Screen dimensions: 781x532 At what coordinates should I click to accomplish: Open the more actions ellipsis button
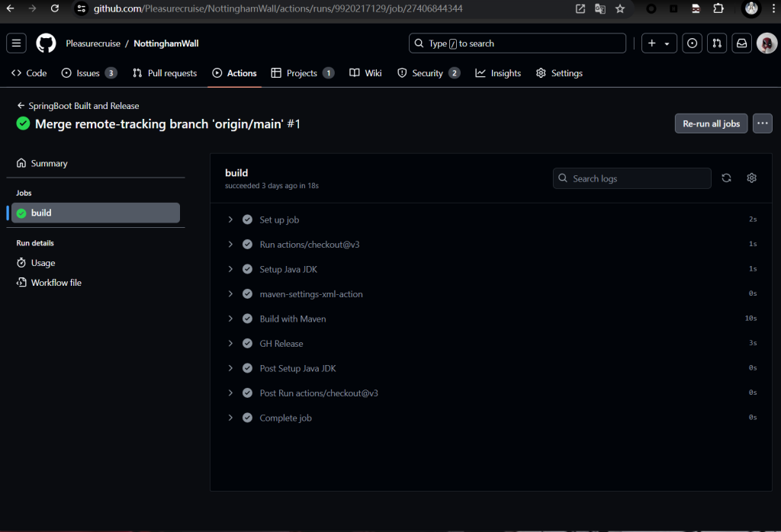763,123
